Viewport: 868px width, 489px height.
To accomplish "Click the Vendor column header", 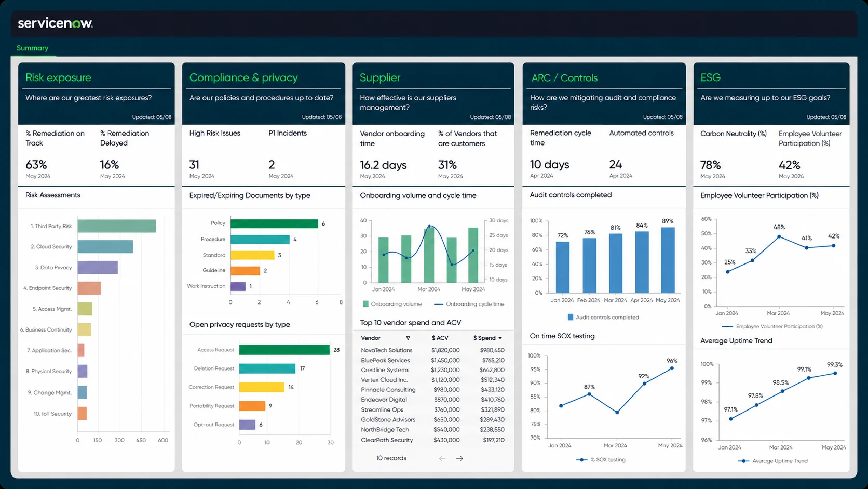I will click(371, 338).
